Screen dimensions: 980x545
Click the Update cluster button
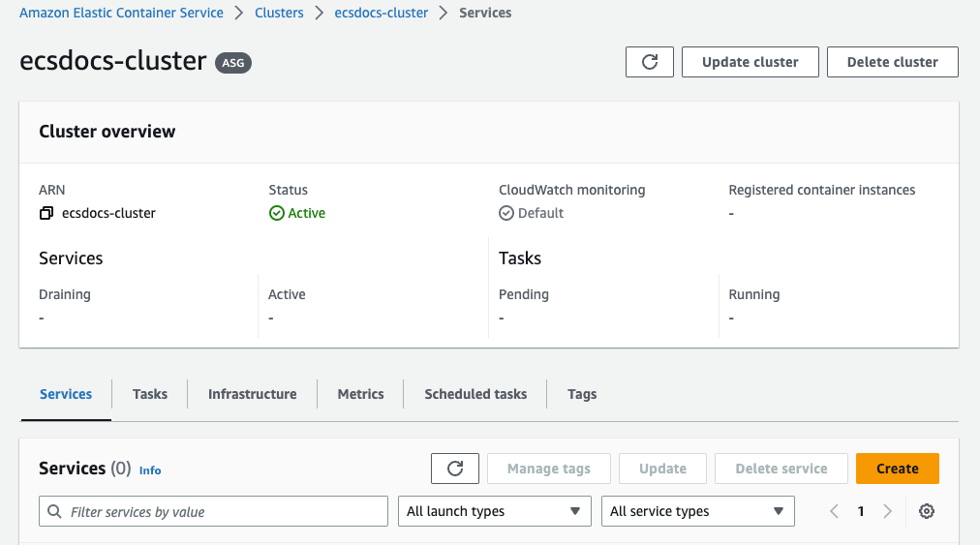750,62
